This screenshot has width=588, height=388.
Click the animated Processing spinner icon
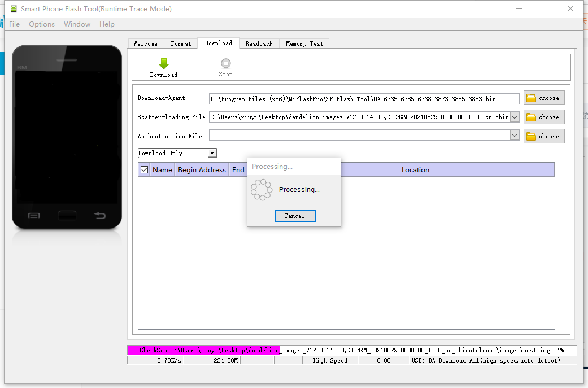(x=262, y=190)
